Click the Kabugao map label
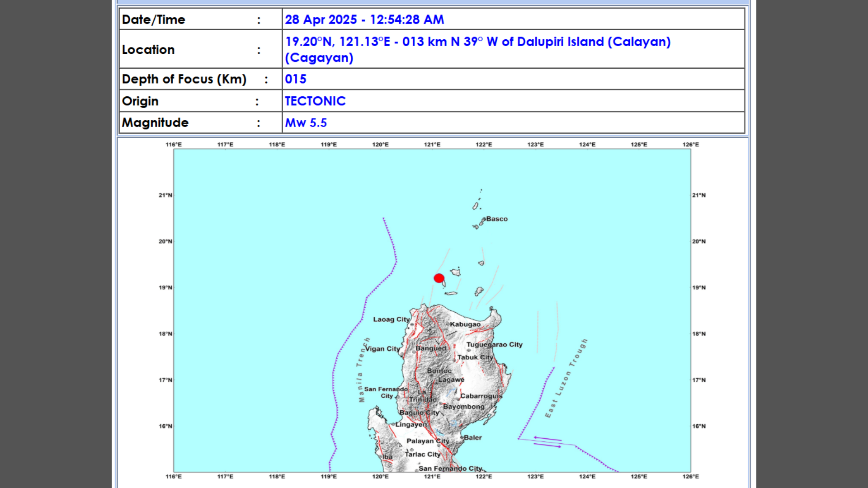 [465, 324]
